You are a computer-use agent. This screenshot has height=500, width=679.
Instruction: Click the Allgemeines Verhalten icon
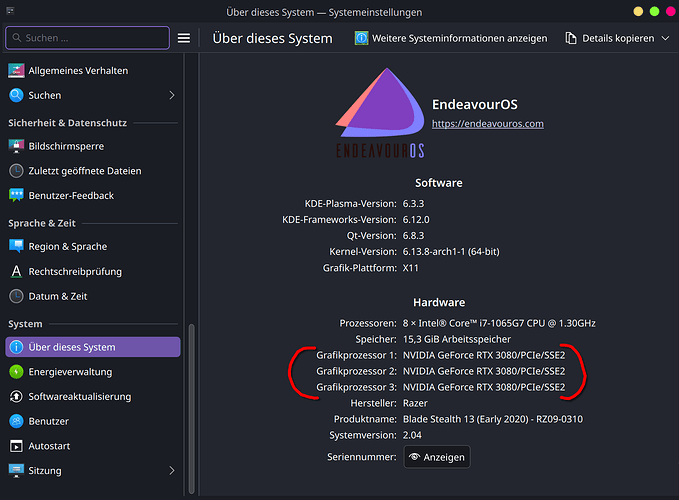pyautogui.click(x=16, y=71)
